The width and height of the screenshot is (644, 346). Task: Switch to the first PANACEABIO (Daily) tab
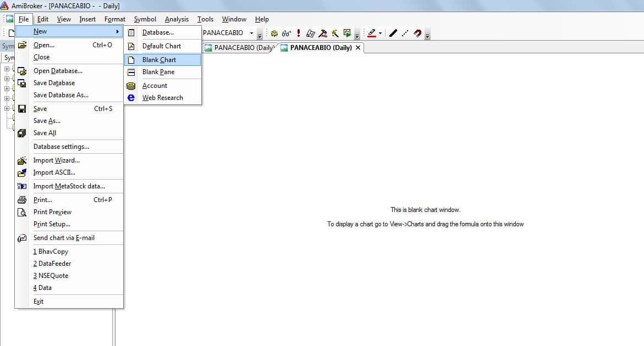(x=241, y=48)
